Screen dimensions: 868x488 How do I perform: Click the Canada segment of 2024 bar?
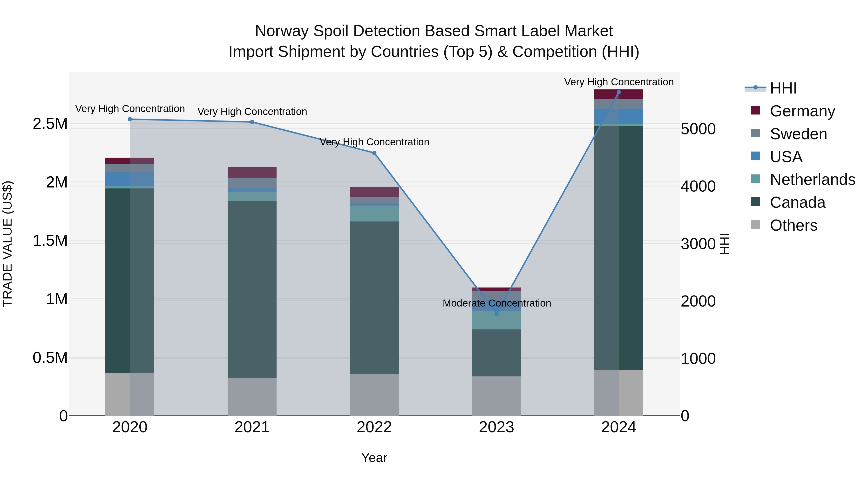[x=619, y=248]
